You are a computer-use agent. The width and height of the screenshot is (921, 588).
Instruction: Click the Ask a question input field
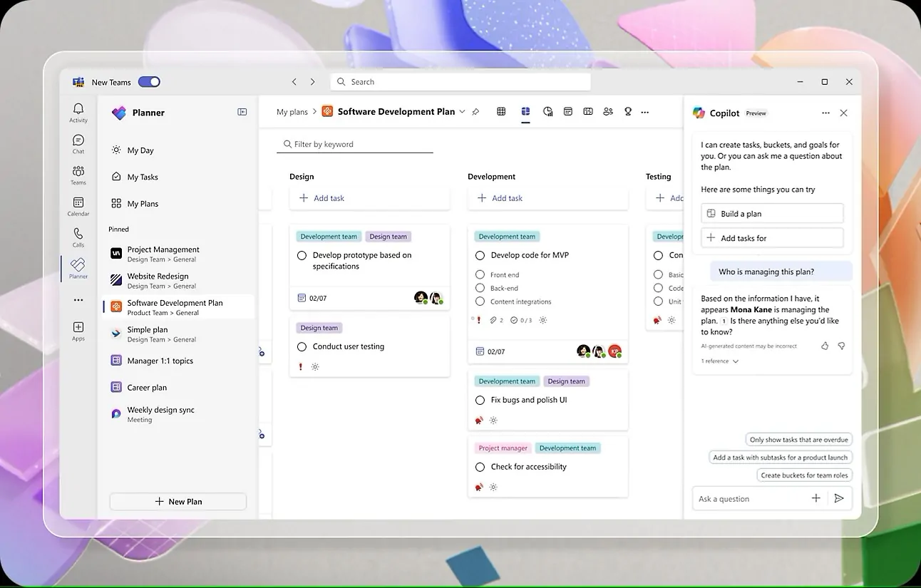tap(748, 498)
